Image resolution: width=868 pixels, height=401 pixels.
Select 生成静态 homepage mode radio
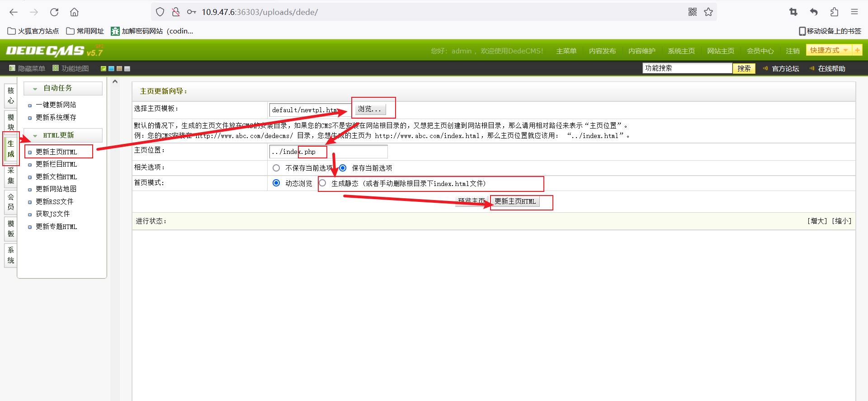click(x=322, y=183)
